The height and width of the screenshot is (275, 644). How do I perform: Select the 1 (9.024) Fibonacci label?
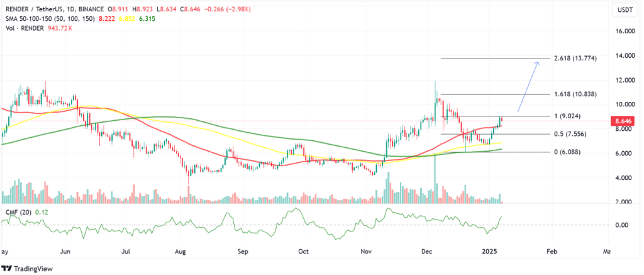[567, 116]
